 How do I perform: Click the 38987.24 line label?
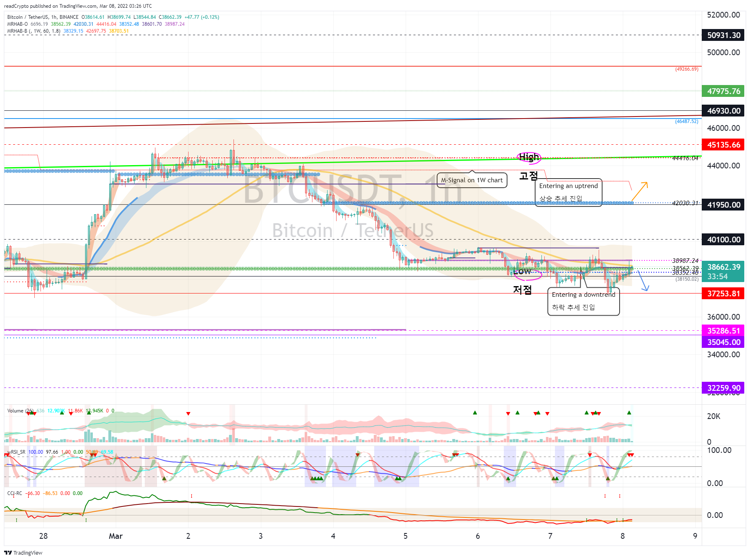(x=685, y=260)
